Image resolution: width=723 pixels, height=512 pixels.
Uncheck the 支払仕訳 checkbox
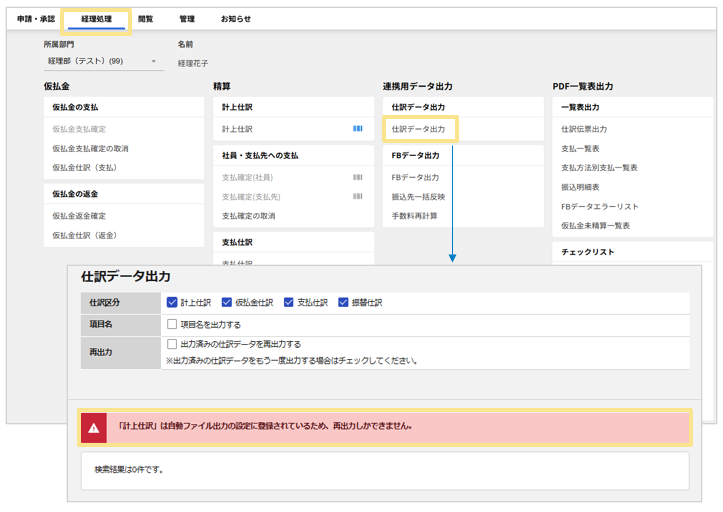tap(289, 302)
